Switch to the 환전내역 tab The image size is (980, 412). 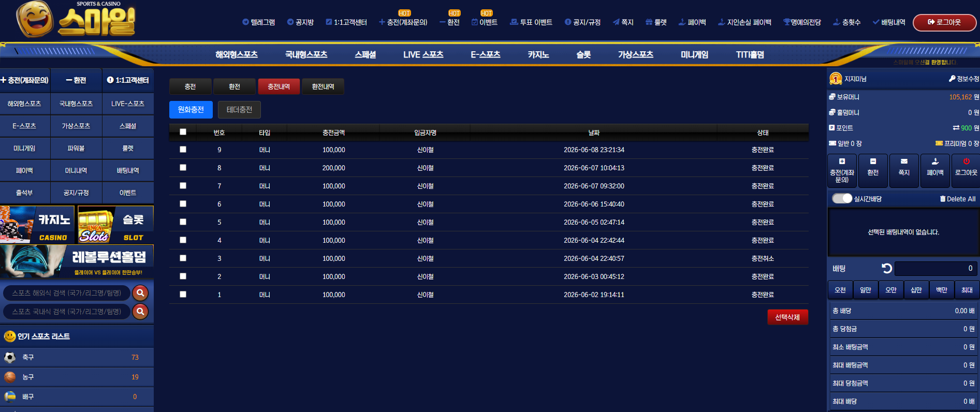(x=323, y=86)
